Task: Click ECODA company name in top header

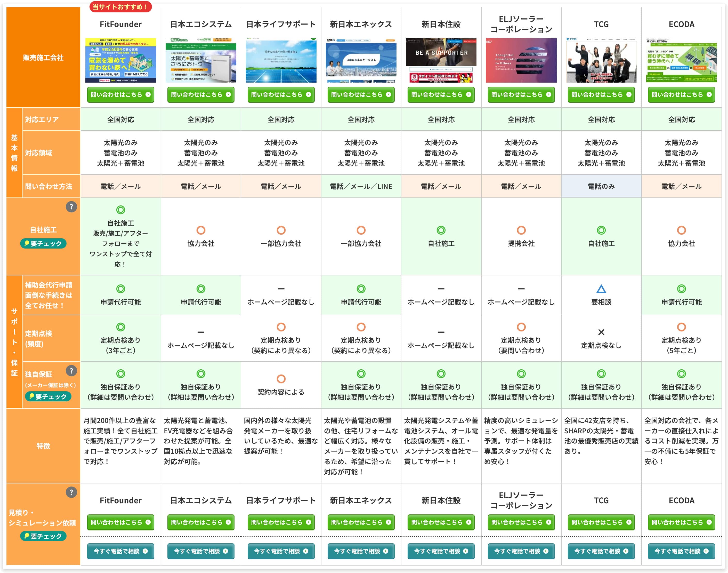Action: (x=681, y=24)
